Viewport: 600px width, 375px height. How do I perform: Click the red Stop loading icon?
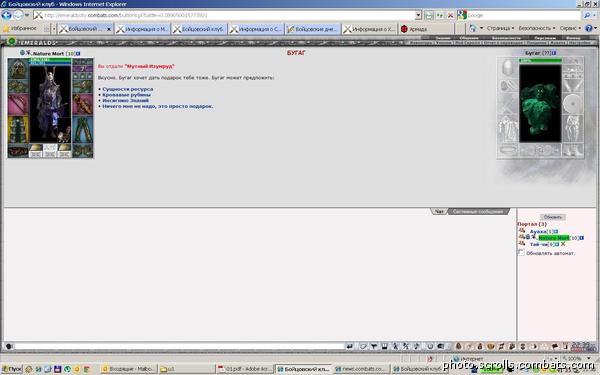tap(450, 15)
